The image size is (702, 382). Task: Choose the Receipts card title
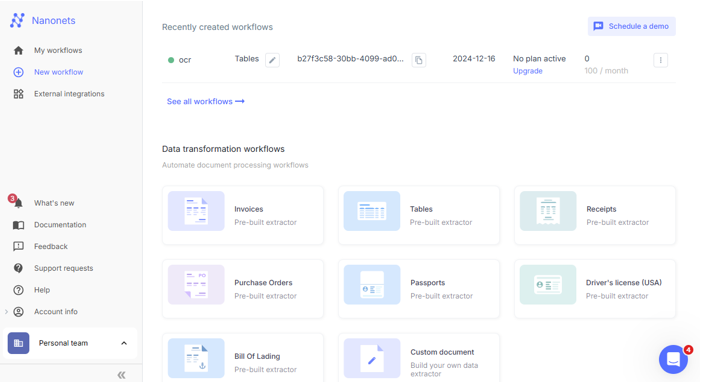point(601,209)
